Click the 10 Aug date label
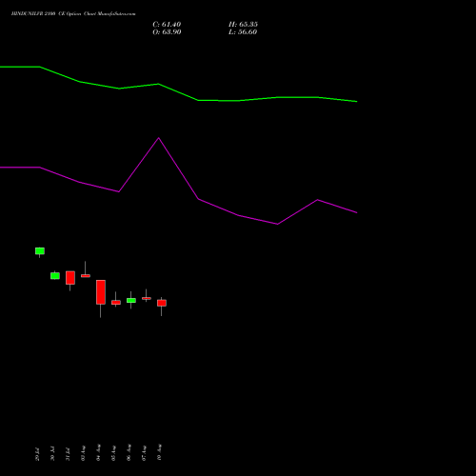The width and height of the screenshot is (476, 476). click(159, 453)
